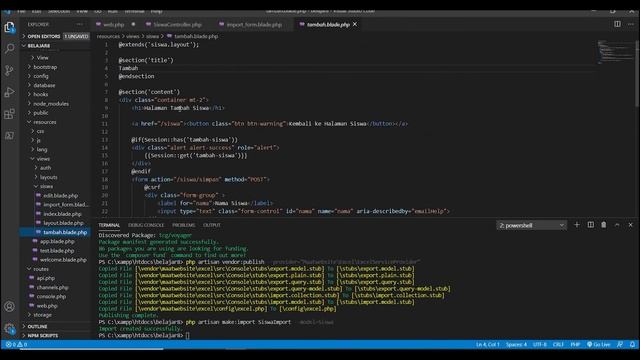Open the Remote Explorer icon in activity bar
The width and height of the screenshot is (640, 360).
point(9,136)
